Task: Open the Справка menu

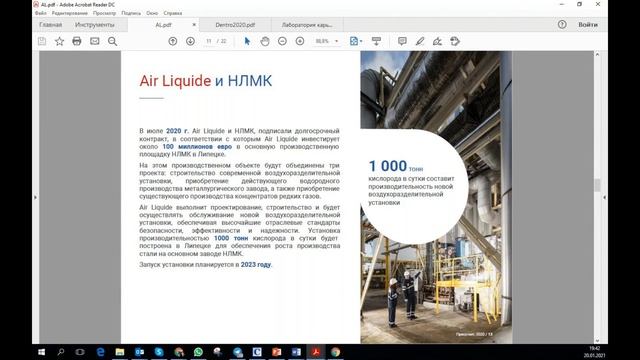Action: click(173, 13)
